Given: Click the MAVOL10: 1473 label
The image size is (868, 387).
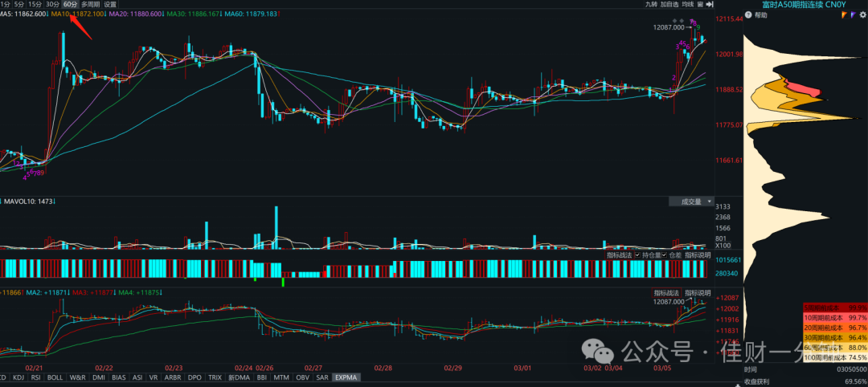Looking at the screenshot, I should coord(29,202).
